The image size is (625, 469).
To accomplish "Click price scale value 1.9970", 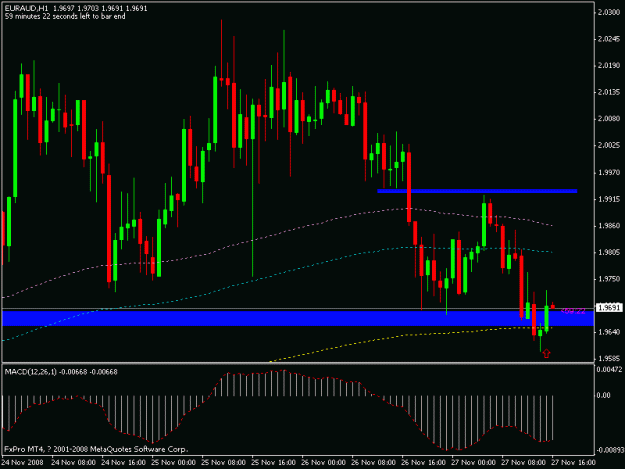I will (609, 173).
